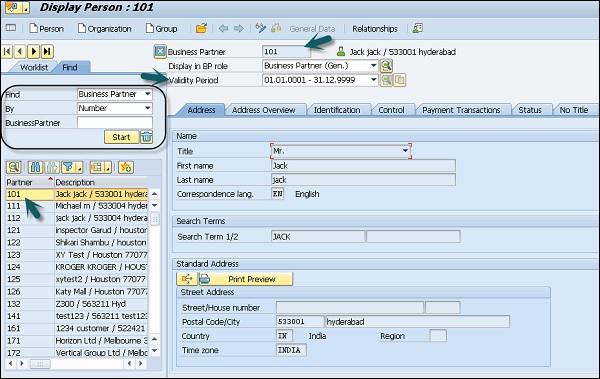Switch to the Worklist tab

click(x=34, y=67)
